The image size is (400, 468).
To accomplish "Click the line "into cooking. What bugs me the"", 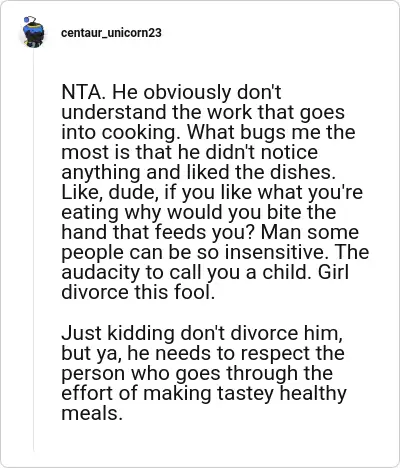I will (x=208, y=132).
